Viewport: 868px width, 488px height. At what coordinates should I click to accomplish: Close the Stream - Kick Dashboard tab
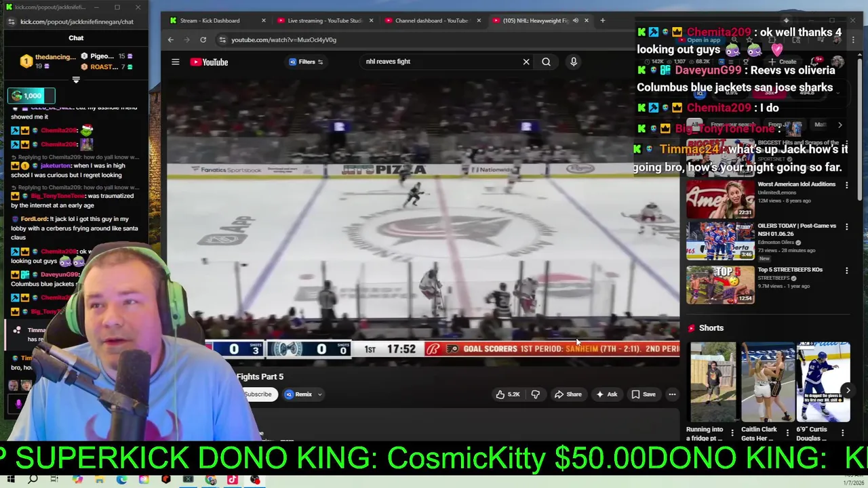(x=264, y=20)
